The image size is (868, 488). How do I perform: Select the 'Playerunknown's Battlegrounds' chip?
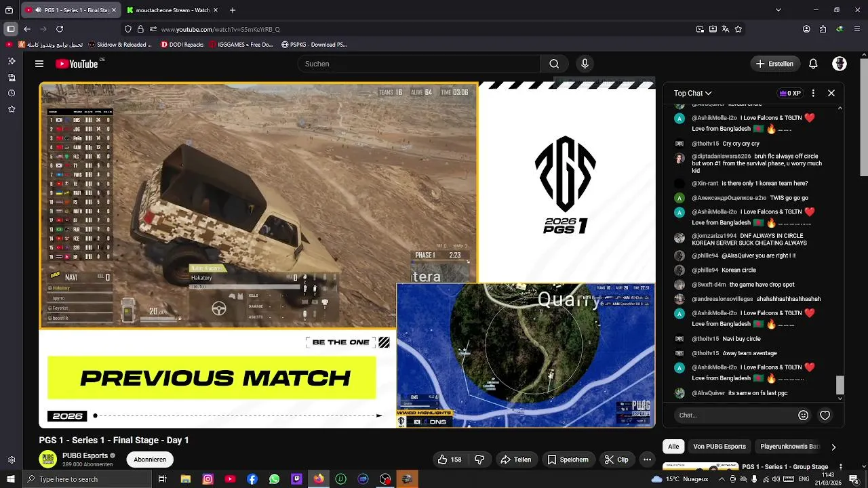pyautogui.click(x=789, y=447)
